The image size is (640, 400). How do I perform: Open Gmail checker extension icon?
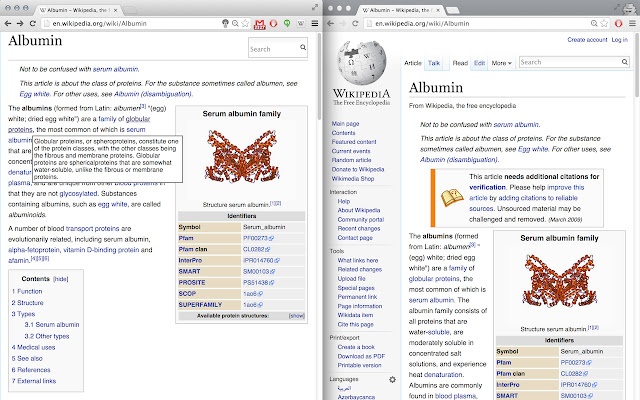pyautogui.click(x=260, y=24)
